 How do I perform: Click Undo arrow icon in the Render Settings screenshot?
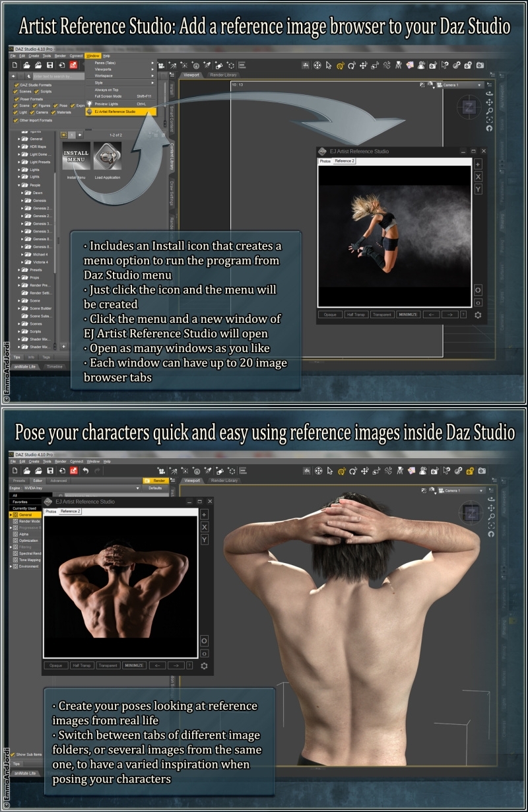pos(85,470)
